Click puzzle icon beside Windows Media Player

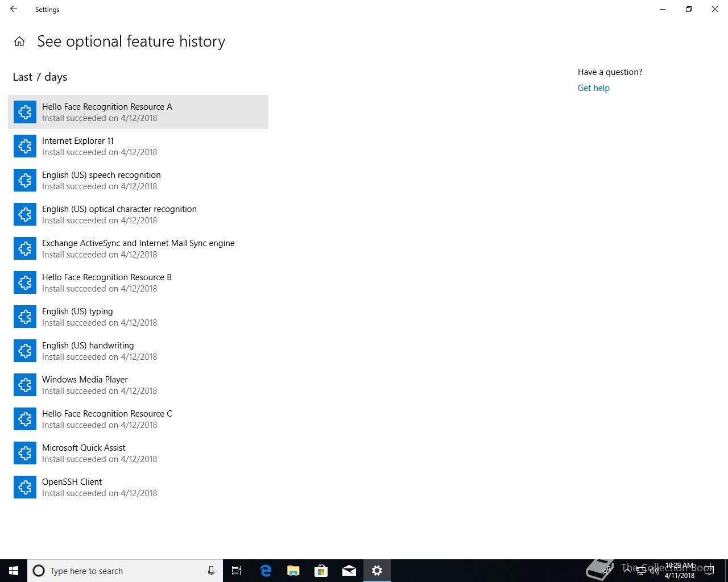(25, 385)
